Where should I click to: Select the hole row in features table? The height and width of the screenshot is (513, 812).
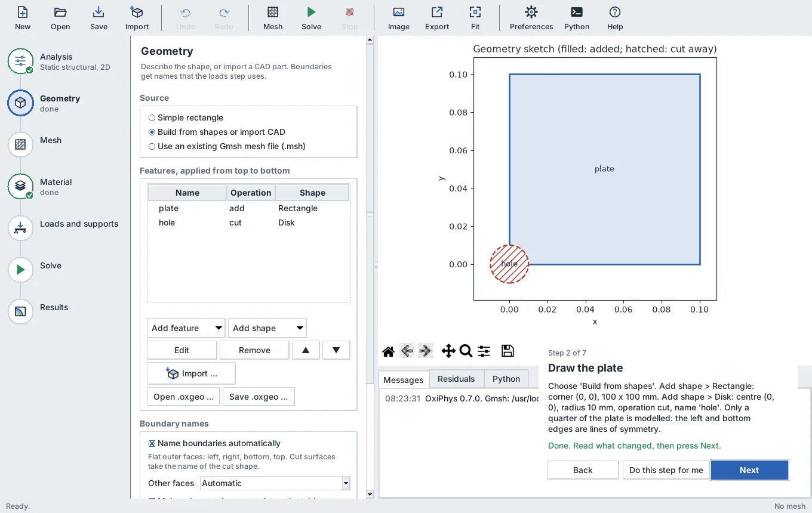pyautogui.click(x=248, y=222)
